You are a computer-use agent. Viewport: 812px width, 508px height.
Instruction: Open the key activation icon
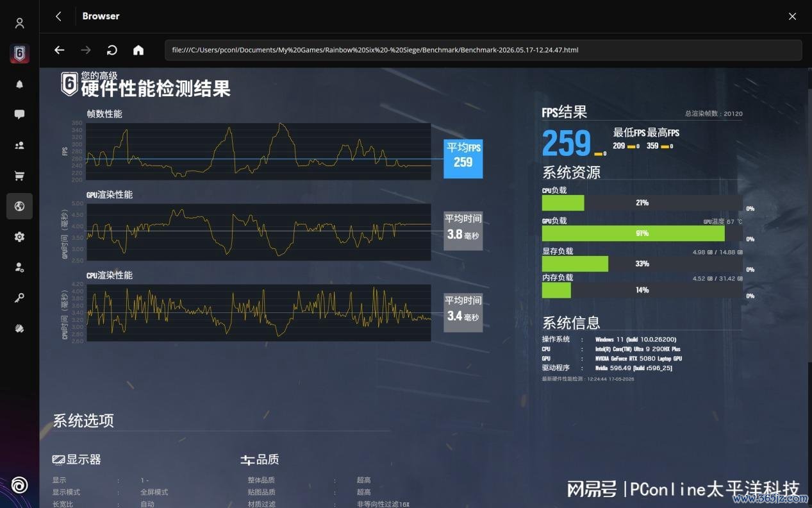pos(19,298)
